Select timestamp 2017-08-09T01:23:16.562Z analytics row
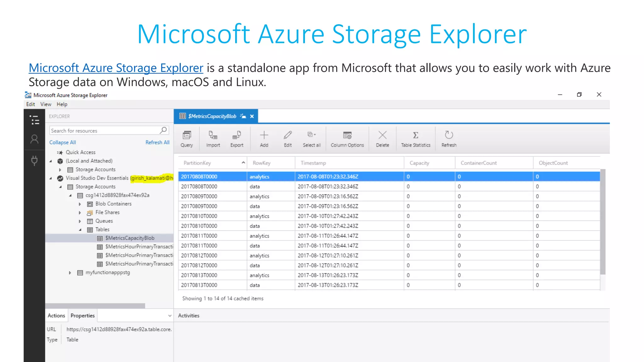Viewport: 644px width, 362px height. pyautogui.click(x=389, y=196)
